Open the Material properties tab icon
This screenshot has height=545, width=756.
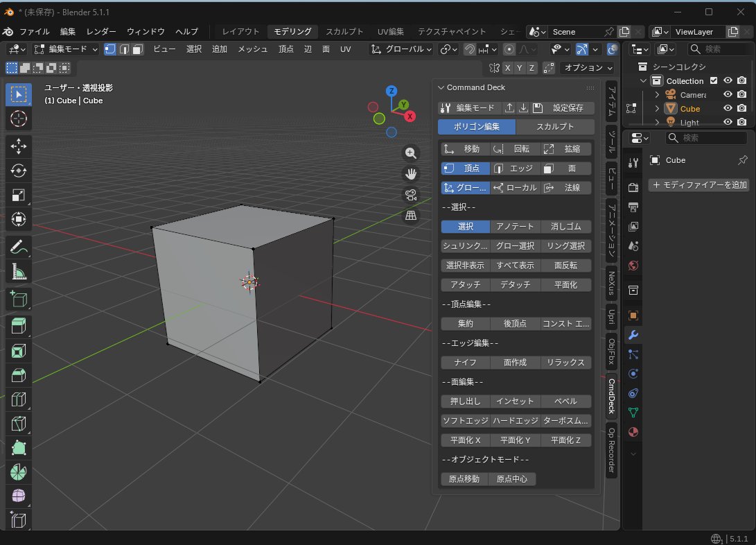coord(633,432)
